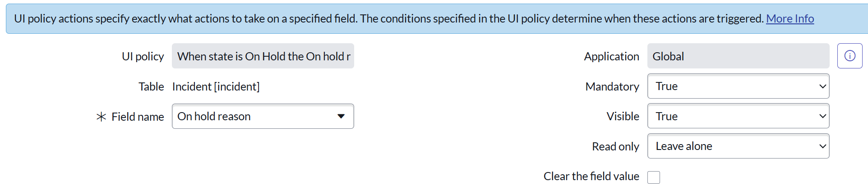Click the Application label
868x195 pixels.
pos(611,56)
